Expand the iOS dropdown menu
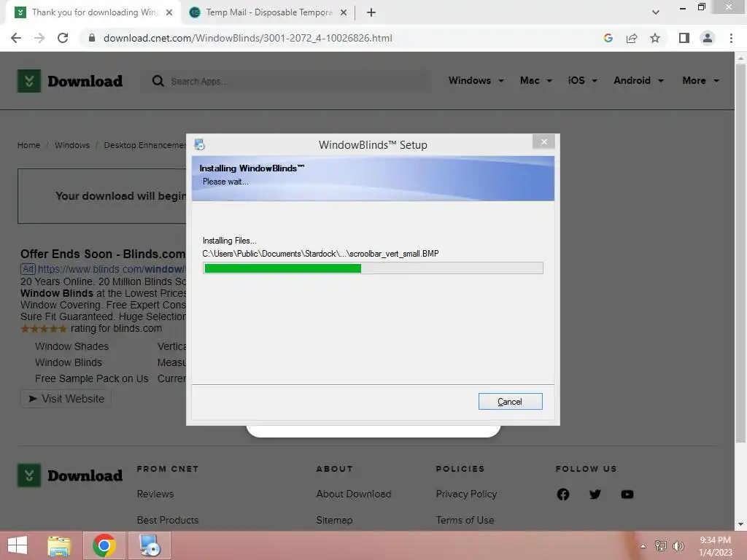 pyautogui.click(x=582, y=80)
